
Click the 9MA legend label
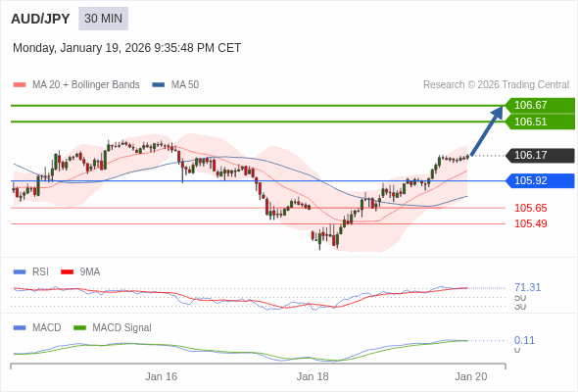90,272
